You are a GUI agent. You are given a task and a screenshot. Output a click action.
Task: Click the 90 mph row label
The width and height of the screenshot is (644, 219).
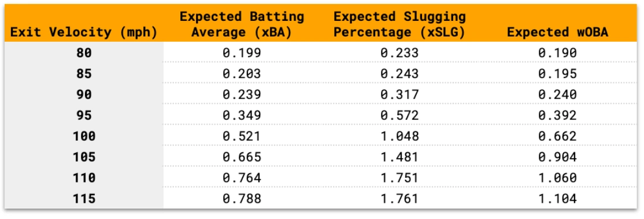pyautogui.click(x=84, y=94)
